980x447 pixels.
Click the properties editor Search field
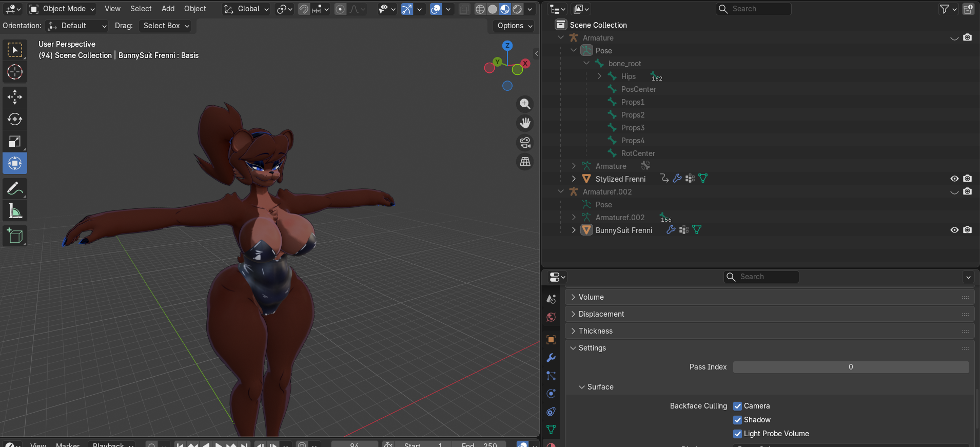pyautogui.click(x=761, y=277)
